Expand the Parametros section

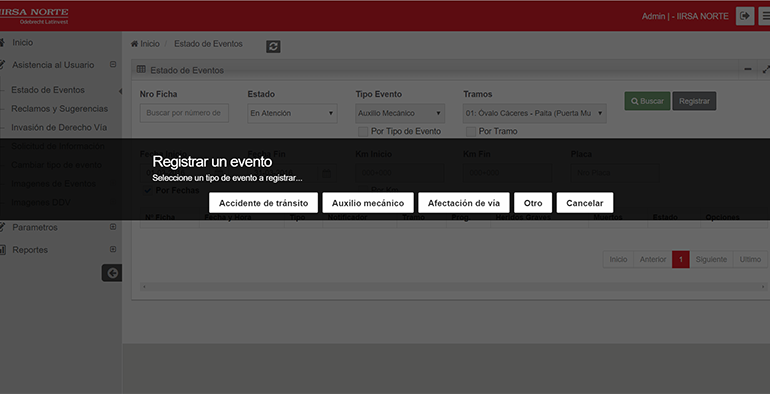click(113, 226)
